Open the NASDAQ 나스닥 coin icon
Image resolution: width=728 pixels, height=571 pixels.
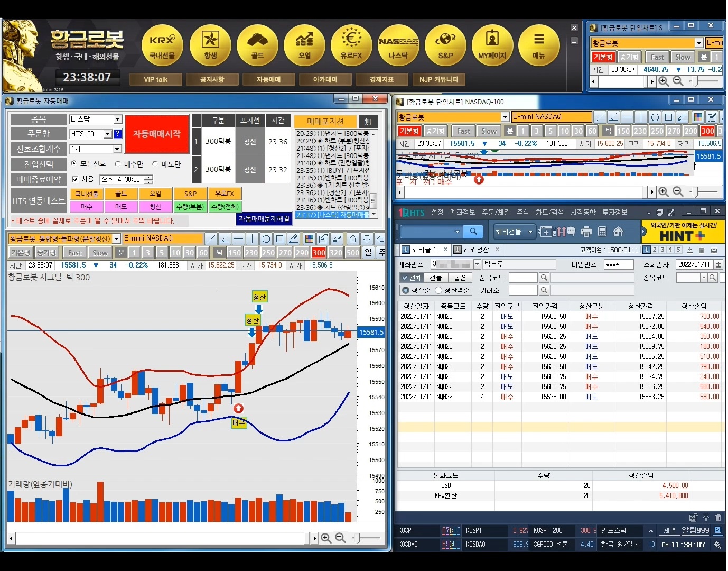pos(398,44)
